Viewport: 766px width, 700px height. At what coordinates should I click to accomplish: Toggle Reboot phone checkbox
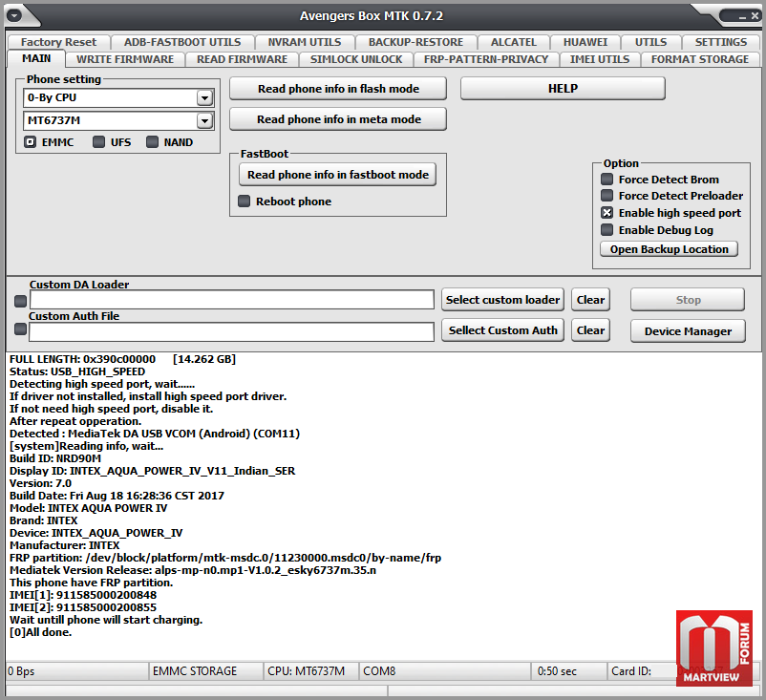click(x=244, y=202)
